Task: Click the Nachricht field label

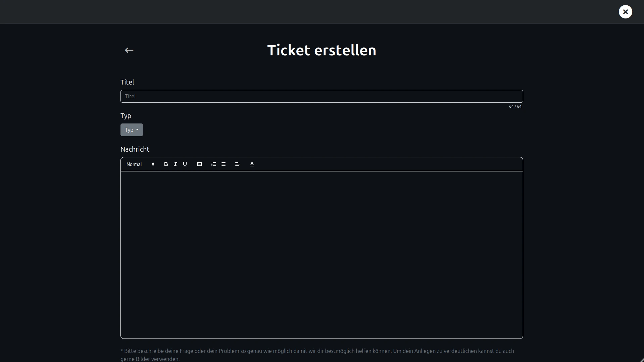Action: 135,149
